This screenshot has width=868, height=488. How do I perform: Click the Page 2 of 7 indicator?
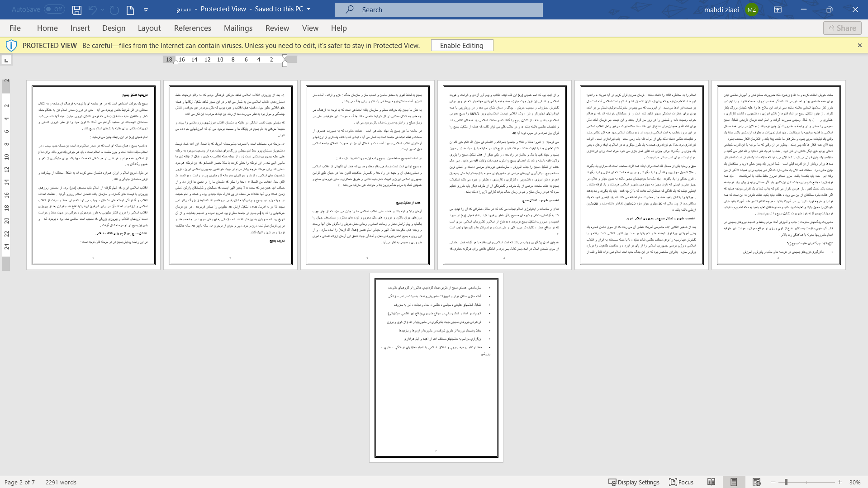point(19,482)
